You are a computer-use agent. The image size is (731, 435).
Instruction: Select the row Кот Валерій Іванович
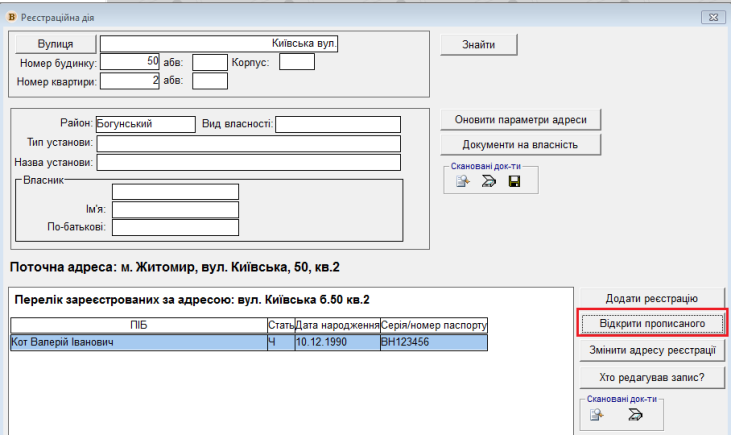[x=138, y=343]
